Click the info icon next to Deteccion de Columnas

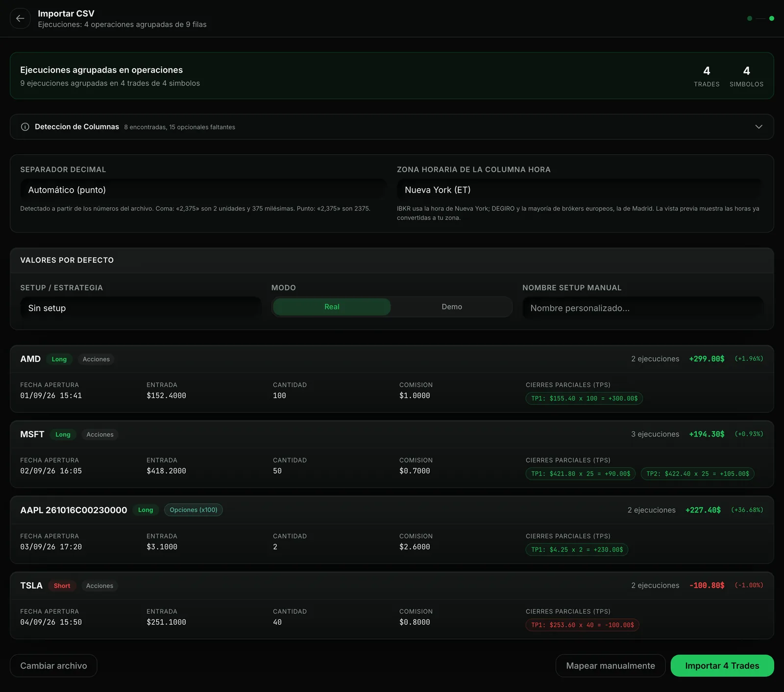click(x=25, y=127)
